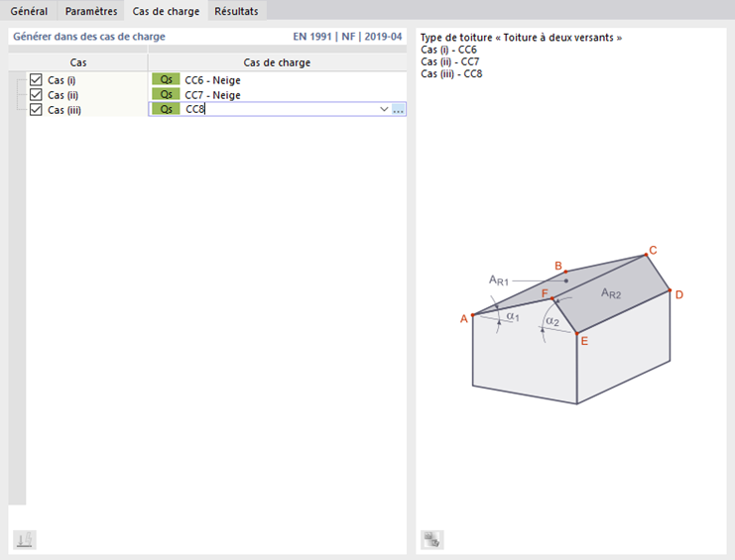Uncheck the Cas (i) checkbox
Viewport: 735px width, 560px height.
click(x=36, y=79)
